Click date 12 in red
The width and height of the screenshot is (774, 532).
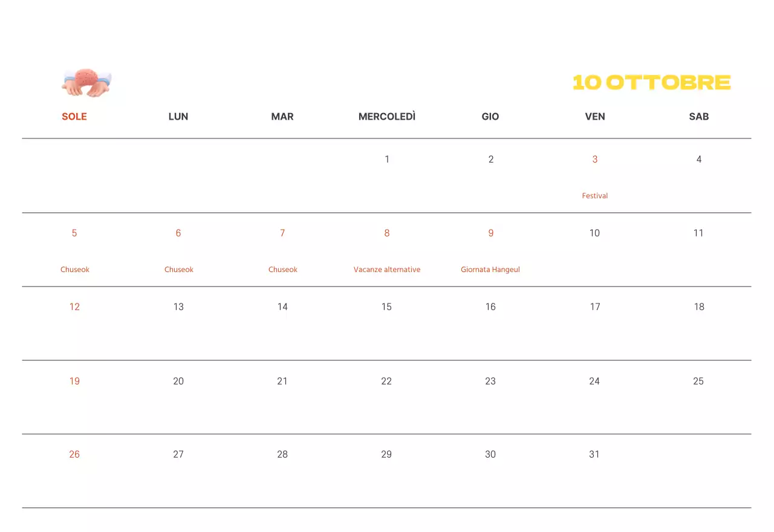(74, 307)
